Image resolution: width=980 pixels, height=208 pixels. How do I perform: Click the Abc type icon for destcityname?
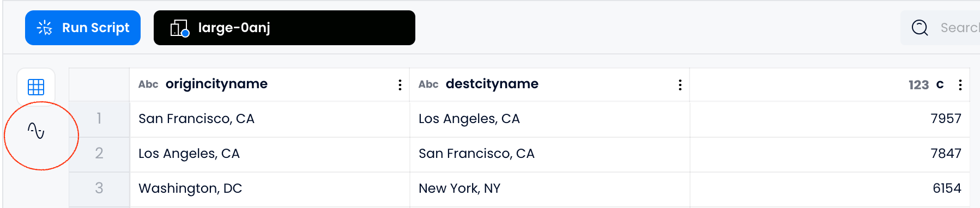tap(428, 84)
